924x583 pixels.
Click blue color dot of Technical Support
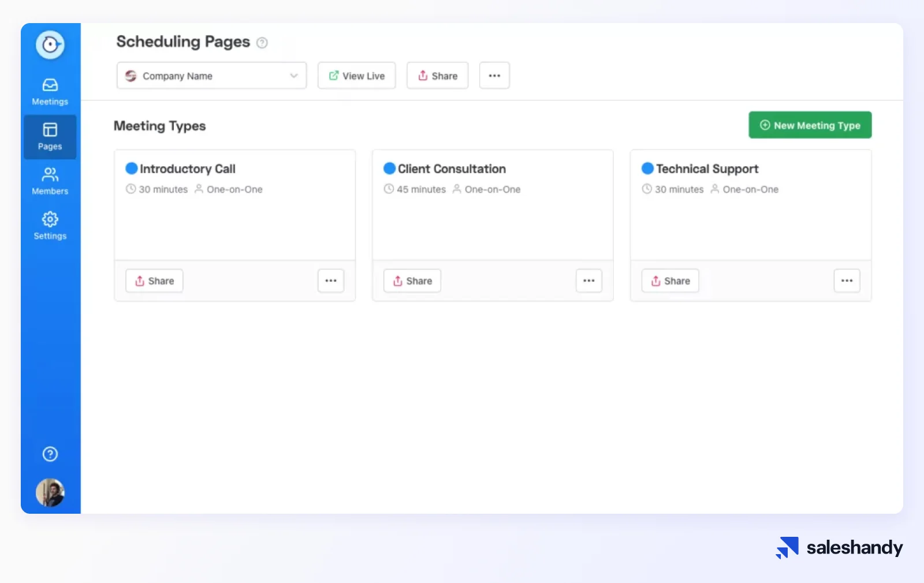click(x=648, y=169)
